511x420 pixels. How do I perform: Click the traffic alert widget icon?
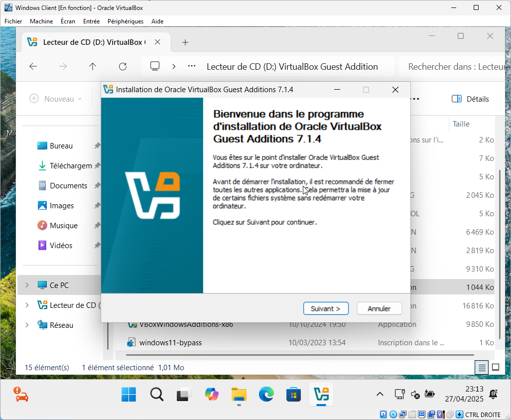pos(21,394)
